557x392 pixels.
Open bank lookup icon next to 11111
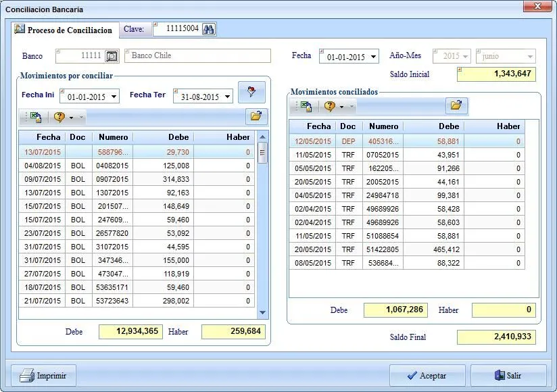tap(112, 56)
